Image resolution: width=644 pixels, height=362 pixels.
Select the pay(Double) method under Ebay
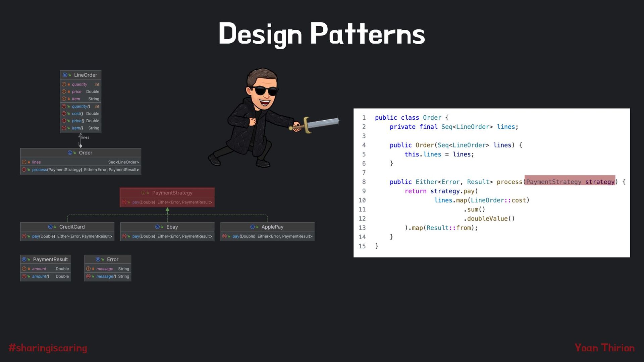coord(144,236)
